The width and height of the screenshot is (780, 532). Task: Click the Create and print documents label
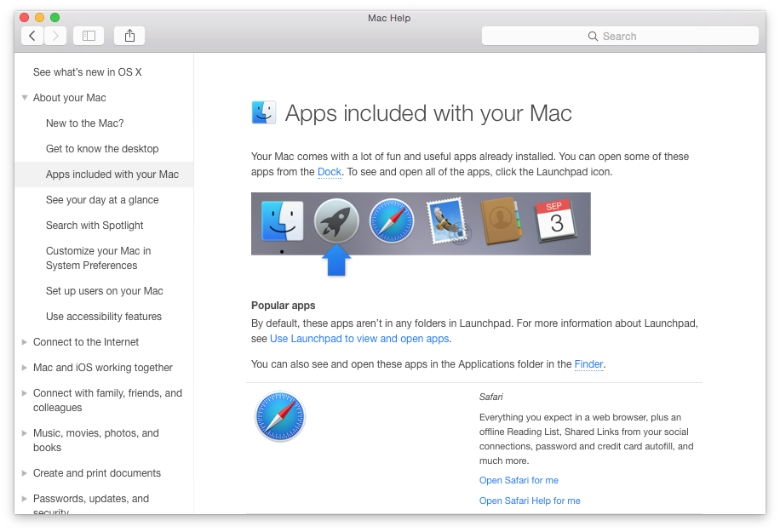[97, 473]
